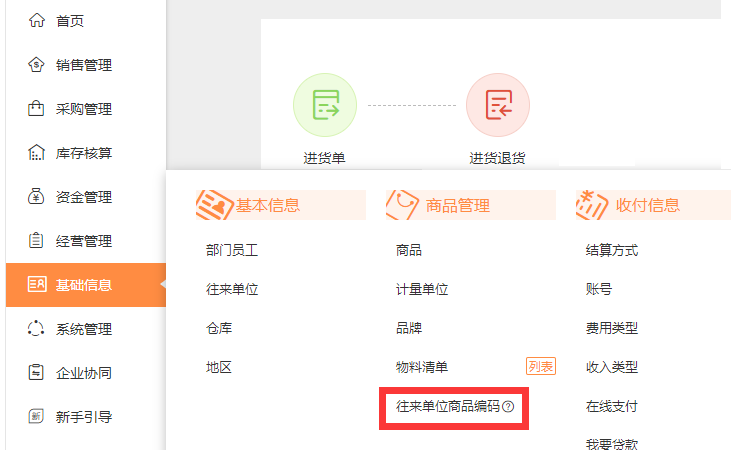
Task: Open the 部门员工 link
Action: [x=232, y=250]
